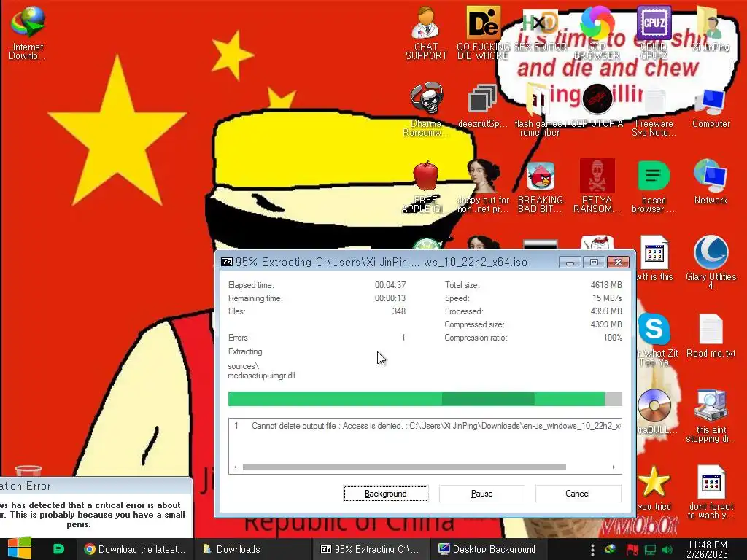Switch to Desktop Background taskbar window

[489, 549]
